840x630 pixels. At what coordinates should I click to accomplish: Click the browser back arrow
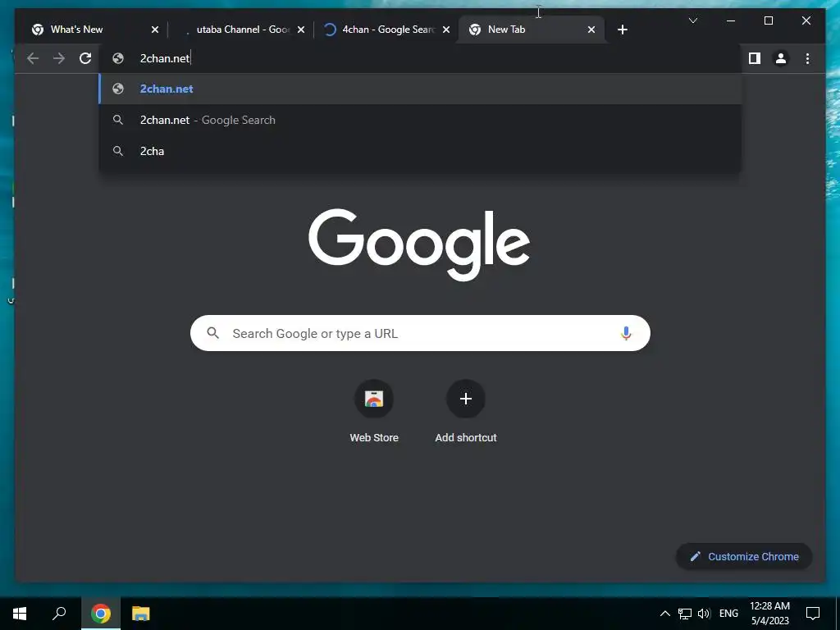point(33,58)
